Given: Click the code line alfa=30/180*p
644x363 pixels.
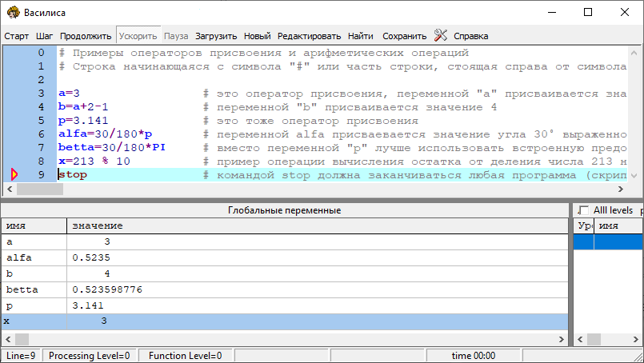Looking at the screenshot, I should (105, 134).
